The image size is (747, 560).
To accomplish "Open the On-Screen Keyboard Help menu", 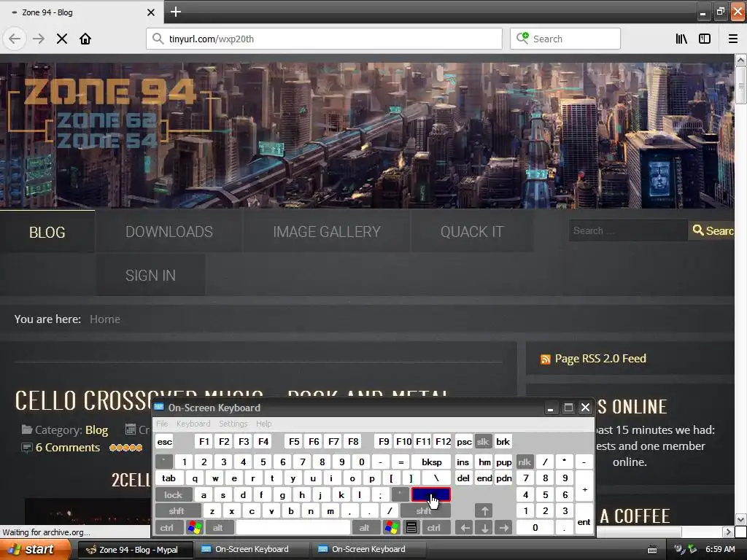I will pos(263,424).
